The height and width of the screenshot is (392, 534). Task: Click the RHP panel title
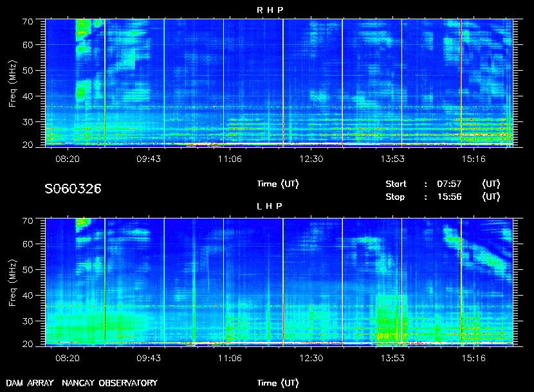(x=270, y=10)
